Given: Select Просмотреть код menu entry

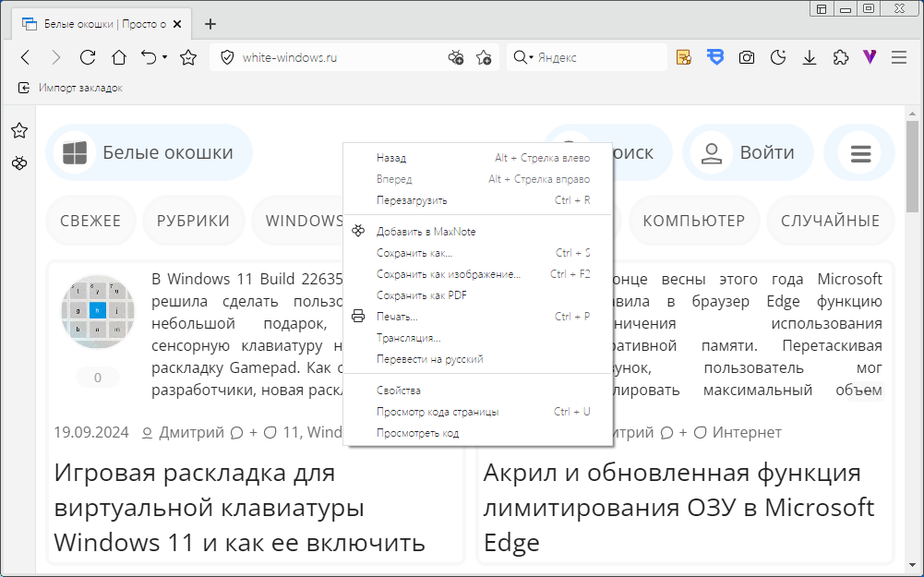Looking at the screenshot, I should tap(478, 433).
